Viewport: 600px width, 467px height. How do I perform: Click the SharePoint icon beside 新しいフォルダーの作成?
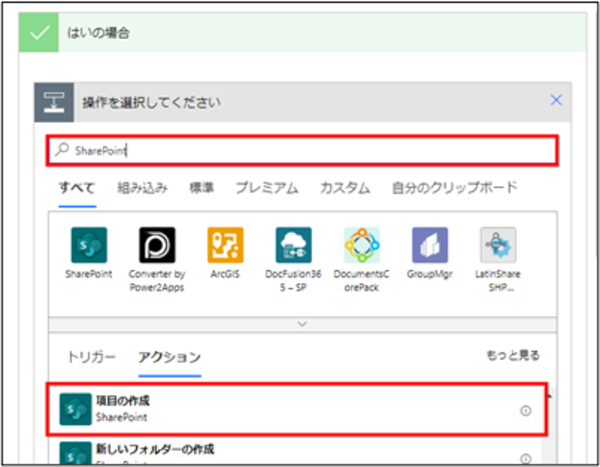[75, 453]
